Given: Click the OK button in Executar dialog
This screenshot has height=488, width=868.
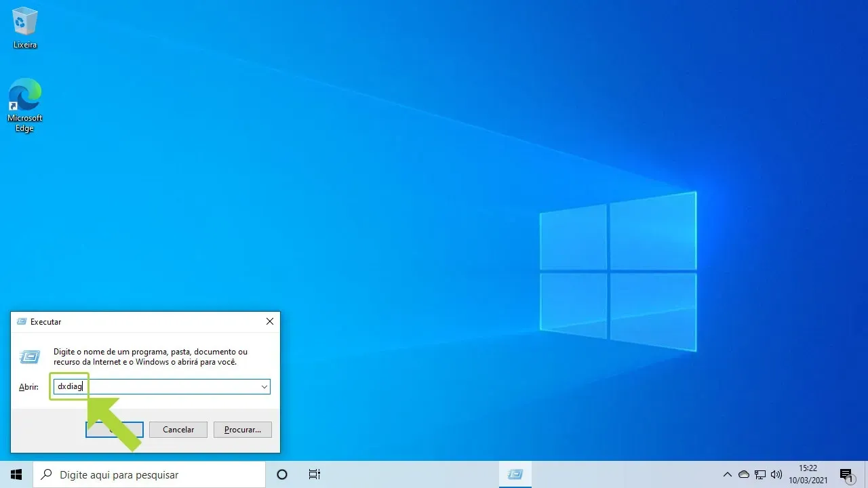Looking at the screenshot, I should tap(115, 430).
